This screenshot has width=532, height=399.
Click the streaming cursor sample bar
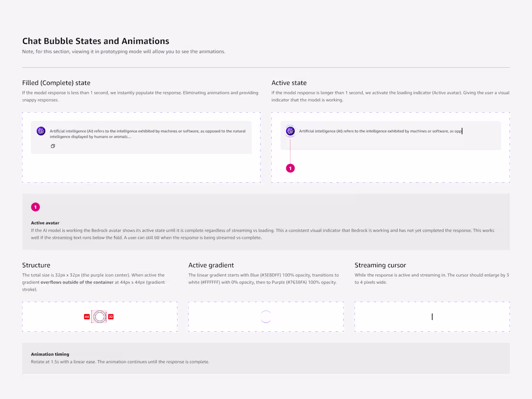pyautogui.click(x=432, y=317)
